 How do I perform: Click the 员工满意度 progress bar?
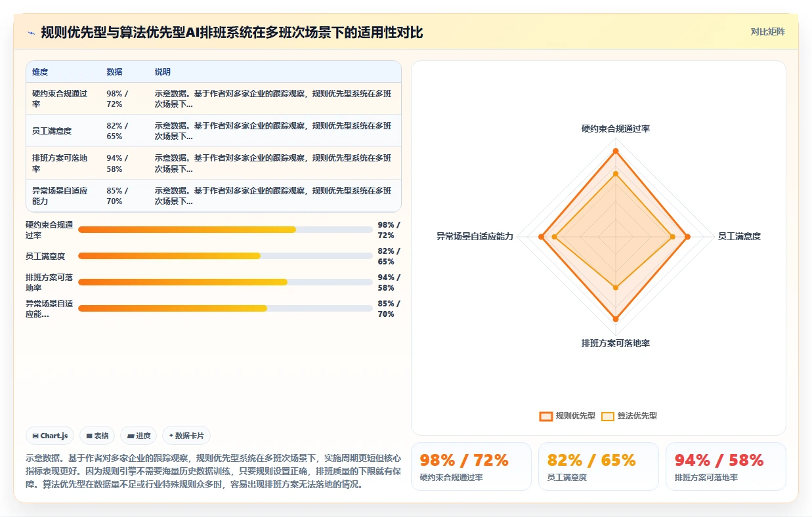tap(225, 256)
